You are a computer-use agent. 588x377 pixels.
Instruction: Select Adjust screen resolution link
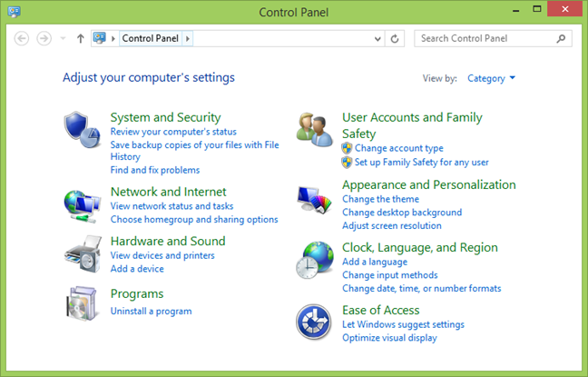(391, 225)
